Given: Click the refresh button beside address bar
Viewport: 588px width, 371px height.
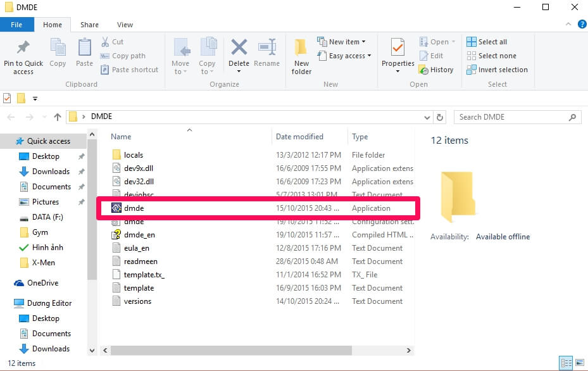Looking at the screenshot, I should point(439,117).
